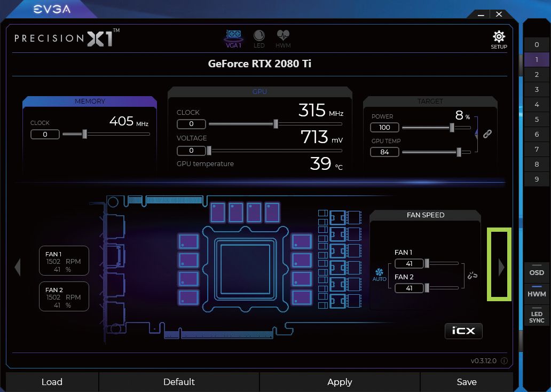This screenshot has width=551, height=392.
Task: Switch to the LED tab
Action: pos(259,38)
